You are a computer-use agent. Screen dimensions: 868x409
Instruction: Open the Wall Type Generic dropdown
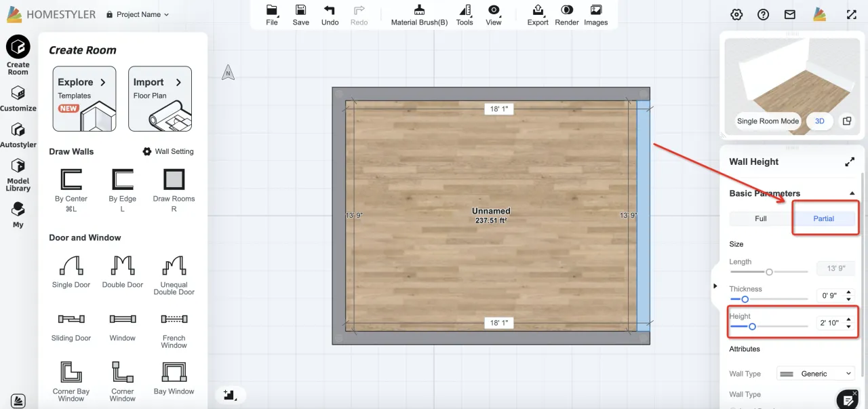815,374
